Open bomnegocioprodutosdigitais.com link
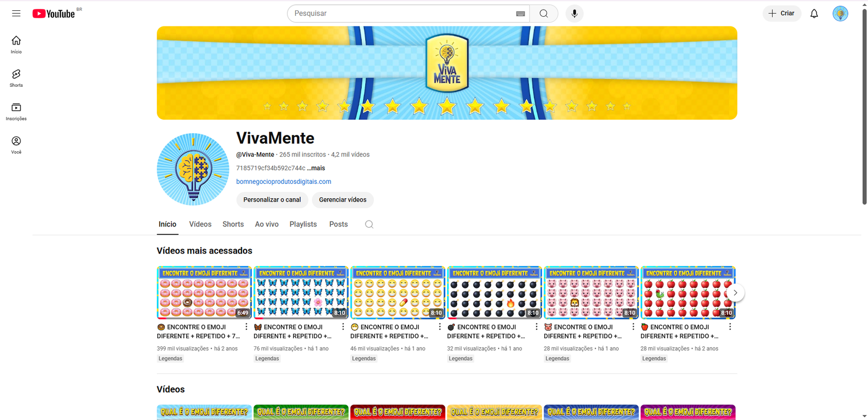Image resolution: width=868 pixels, height=420 pixels. 284,182
